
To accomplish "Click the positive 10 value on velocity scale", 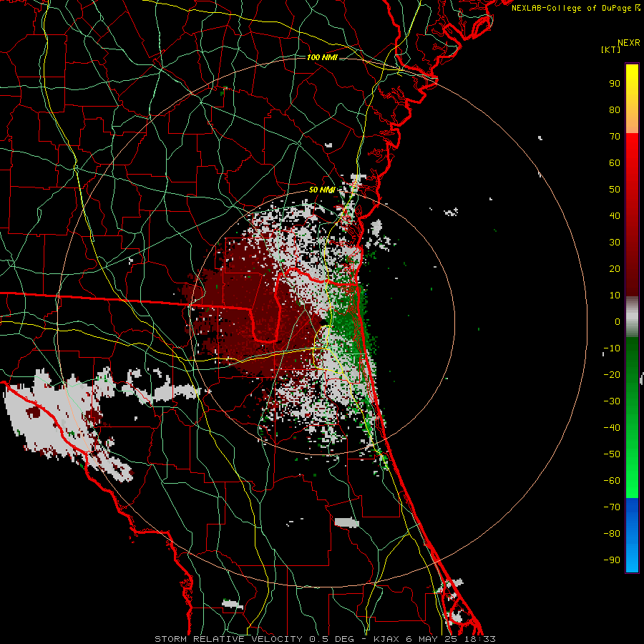I will coord(615,296).
